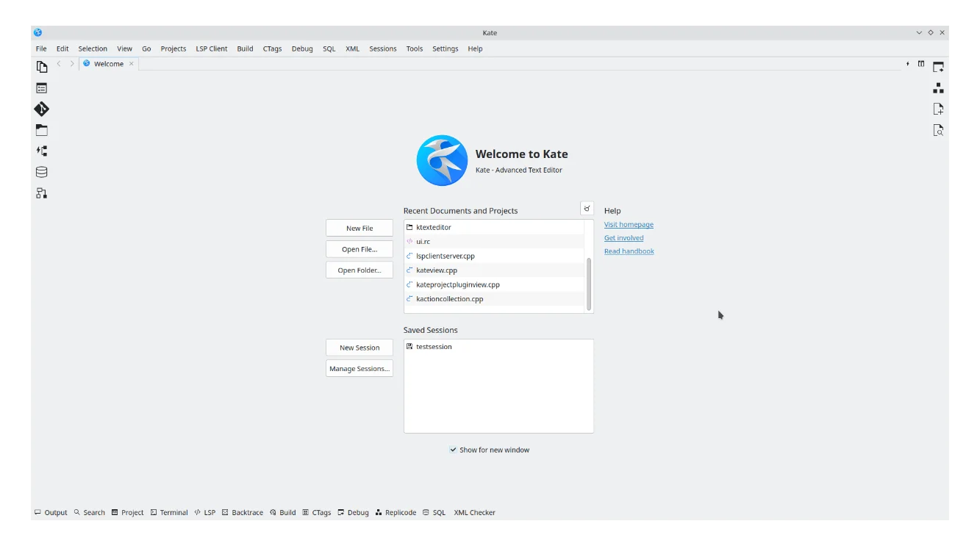Open the Tools dropdown menu
Screen dimensions: 980x557
coord(414,48)
